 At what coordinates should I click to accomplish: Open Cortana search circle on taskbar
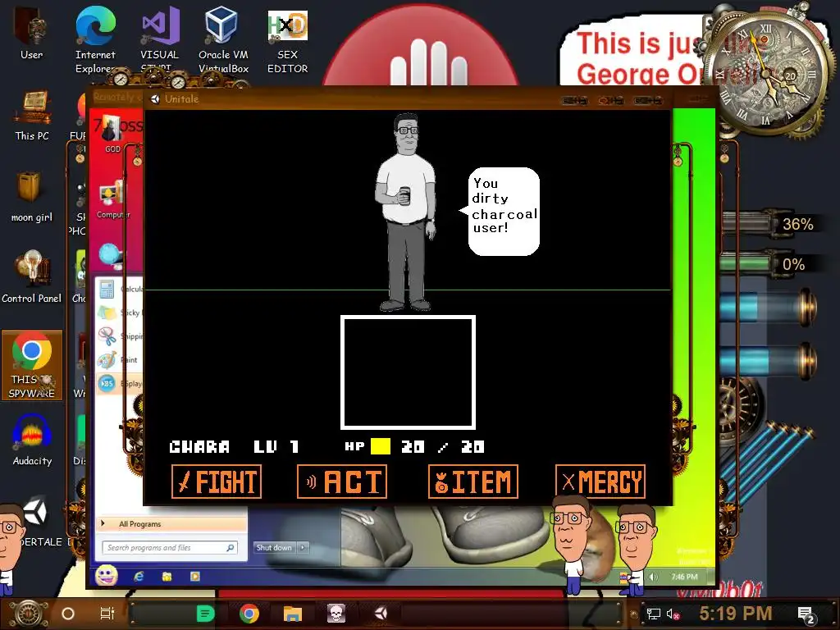point(68,614)
